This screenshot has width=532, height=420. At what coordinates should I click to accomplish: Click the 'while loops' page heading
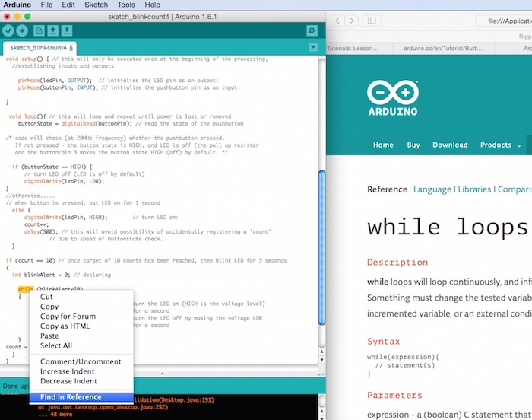[448, 227]
